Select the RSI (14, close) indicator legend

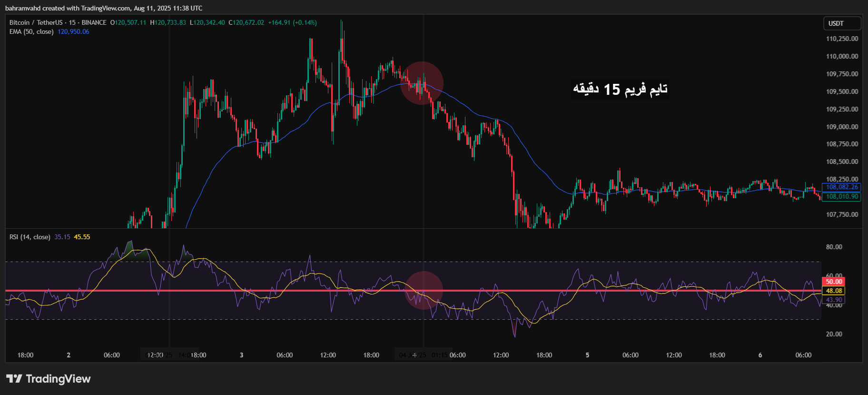pyautogui.click(x=30, y=237)
